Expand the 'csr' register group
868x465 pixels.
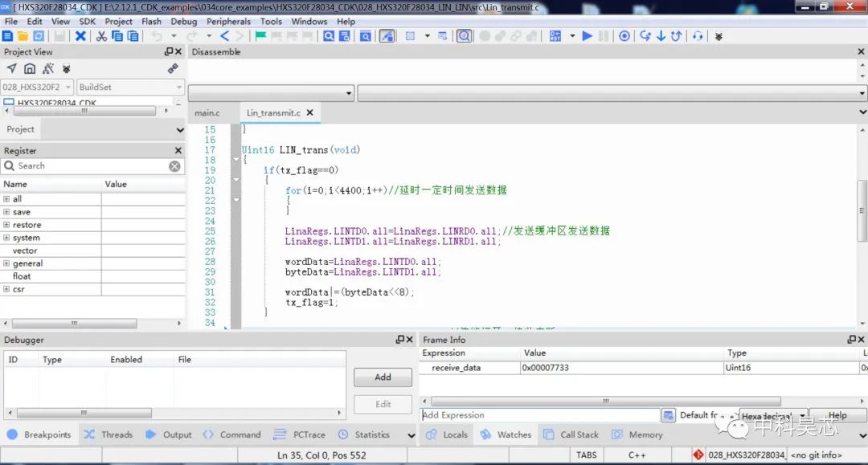(x=6, y=288)
